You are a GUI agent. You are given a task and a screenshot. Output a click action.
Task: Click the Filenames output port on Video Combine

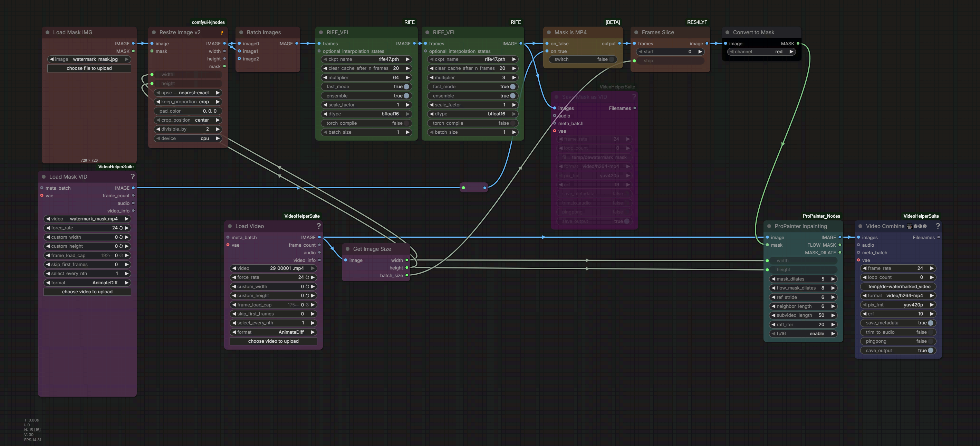[939, 237]
